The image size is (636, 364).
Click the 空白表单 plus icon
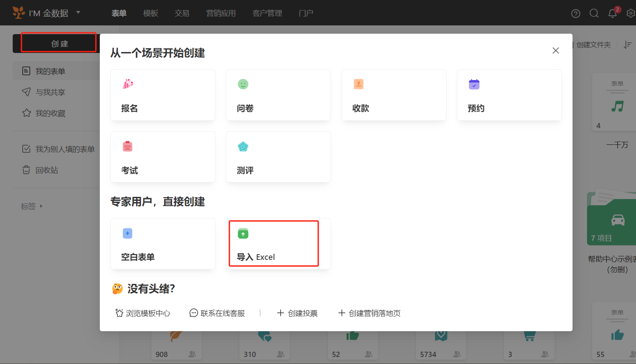pyautogui.click(x=127, y=234)
